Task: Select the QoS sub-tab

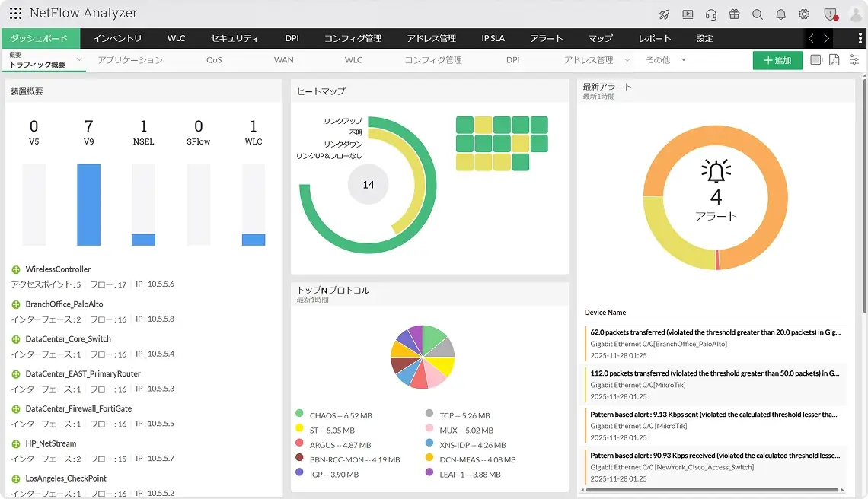Action: (214, 60)
